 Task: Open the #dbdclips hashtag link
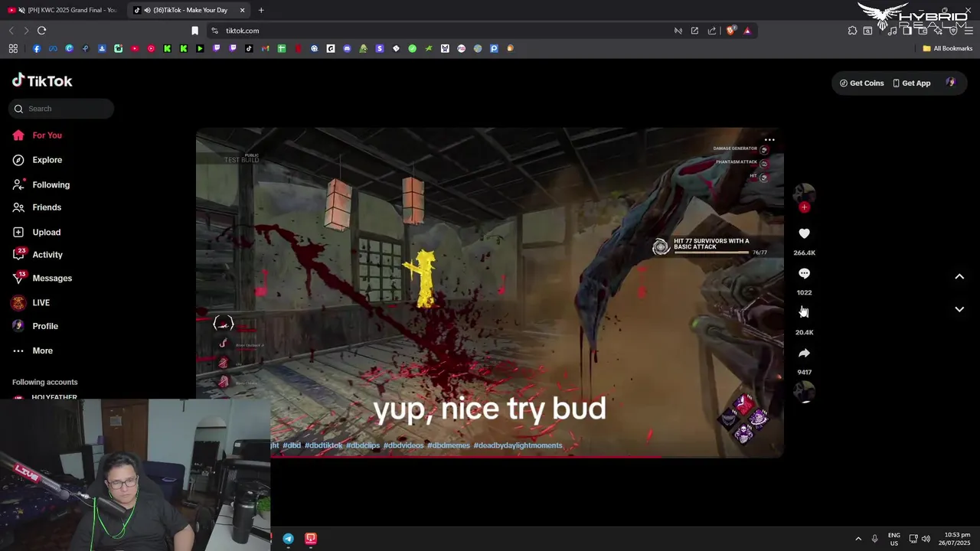[x=363, y=445]
